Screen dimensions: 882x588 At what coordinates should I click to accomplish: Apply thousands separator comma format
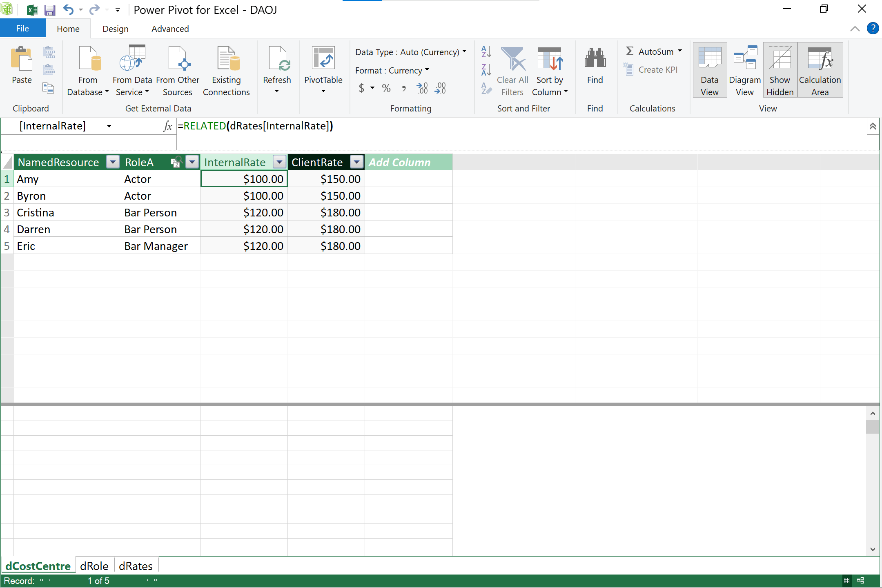tap(403, 88)
